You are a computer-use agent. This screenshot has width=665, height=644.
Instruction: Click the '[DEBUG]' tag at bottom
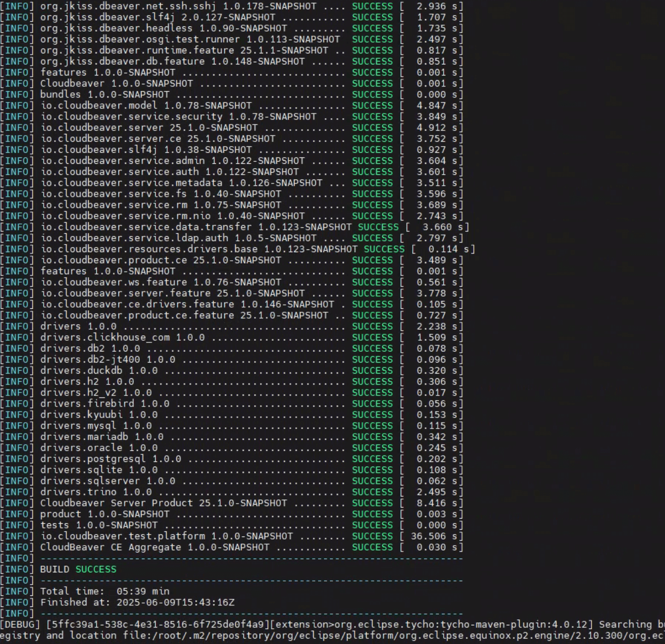[20, 625]
